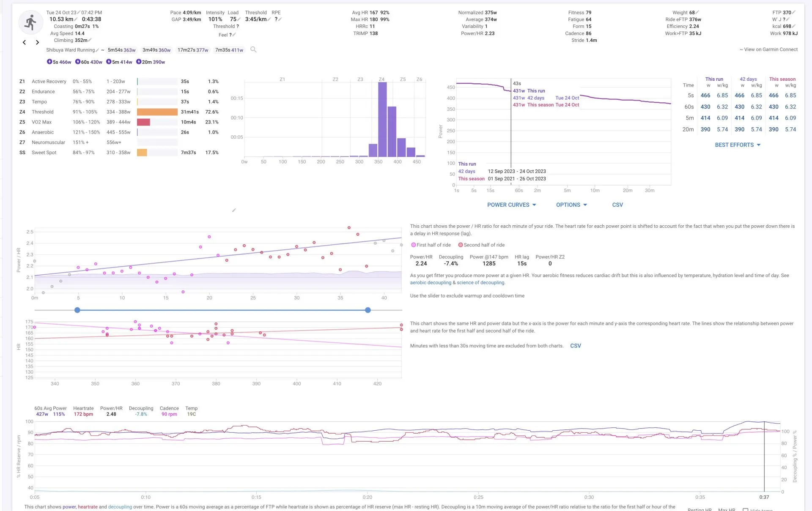Go to the previous activity arrow
Image resolution: width=812 pixels, height=511 pixels.
[x=24, y=42]
